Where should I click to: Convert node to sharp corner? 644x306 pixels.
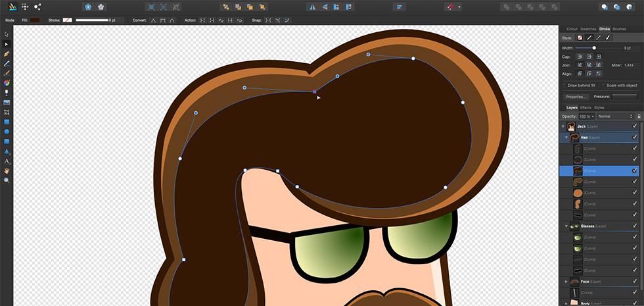(153, 20)
